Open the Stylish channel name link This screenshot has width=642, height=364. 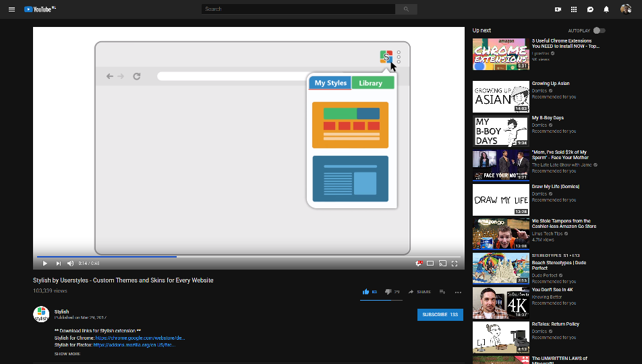(x=61, y=311)
